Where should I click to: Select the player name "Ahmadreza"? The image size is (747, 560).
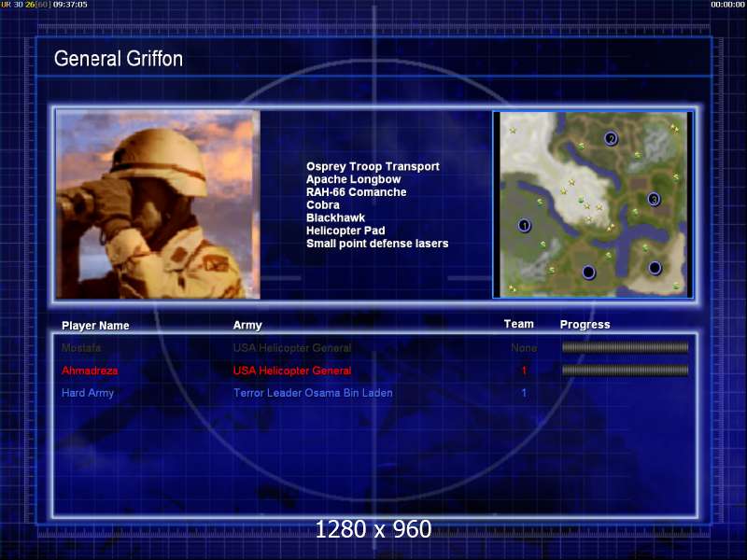click(x=90, y=371)
